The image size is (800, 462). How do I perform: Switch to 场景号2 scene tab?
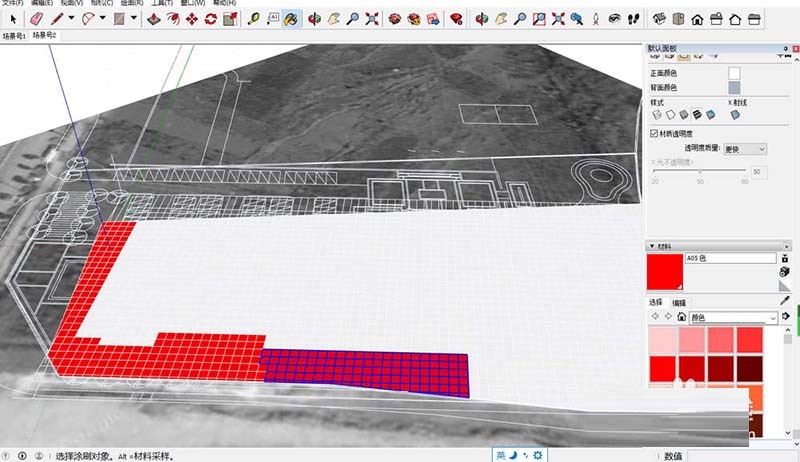click(44, 35)
